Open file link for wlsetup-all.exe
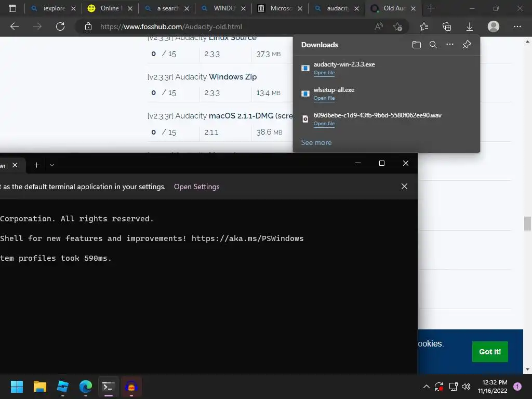 click(x=324, y=98)
